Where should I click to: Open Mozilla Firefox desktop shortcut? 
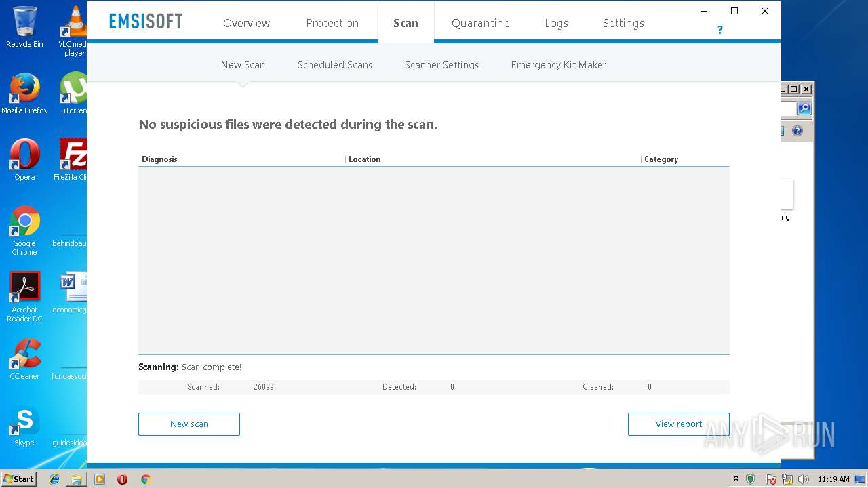point(24,94)
